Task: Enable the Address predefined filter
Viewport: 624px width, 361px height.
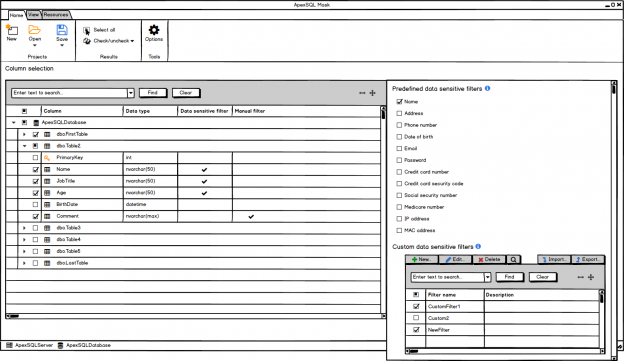Action: pos(399,113)
